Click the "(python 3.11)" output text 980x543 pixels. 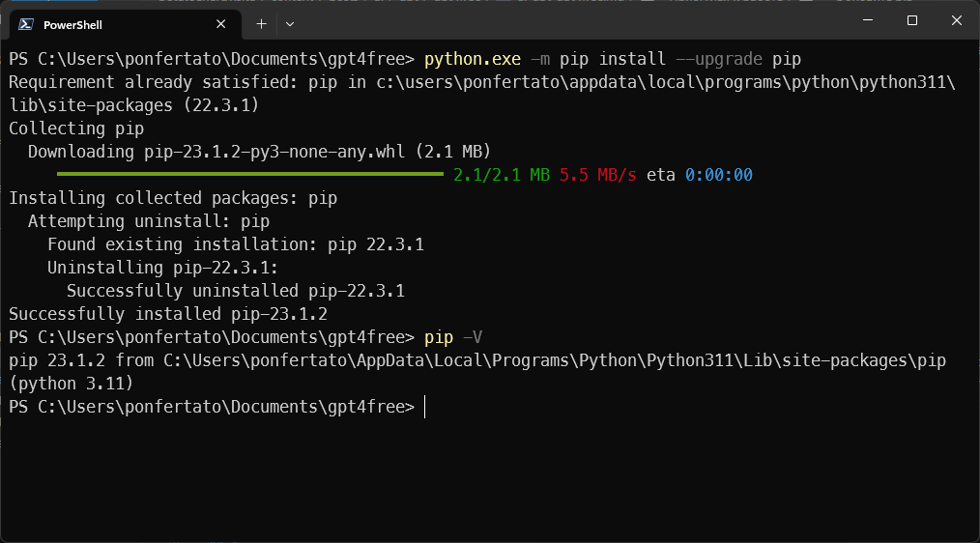click(x=71, y=384)
